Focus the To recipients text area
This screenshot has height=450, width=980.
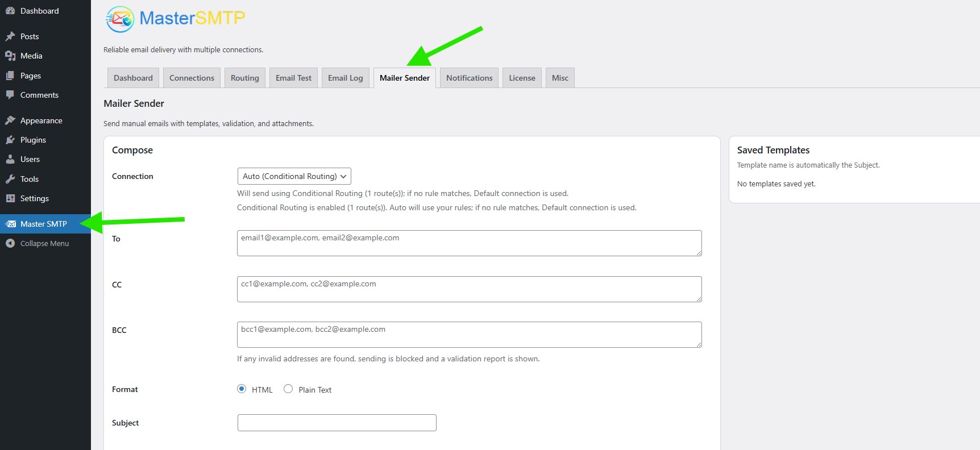click(469, 243)
